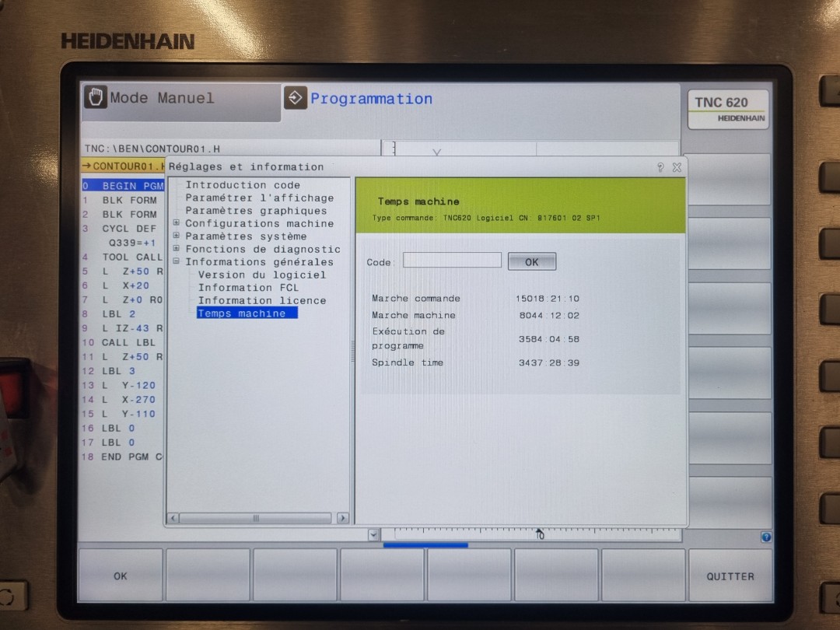The image size is (840, 630).
Task: Click the tree scrollbar right arrow
Action: pos(342,518)
